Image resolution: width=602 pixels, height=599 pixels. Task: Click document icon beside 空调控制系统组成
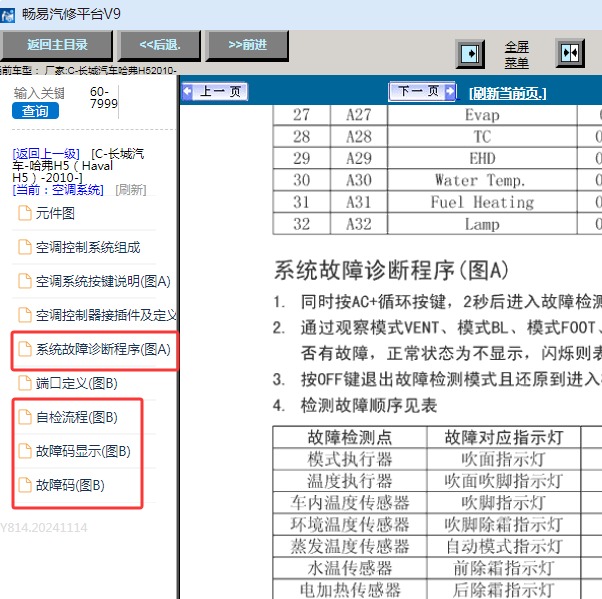click(25, 247)
